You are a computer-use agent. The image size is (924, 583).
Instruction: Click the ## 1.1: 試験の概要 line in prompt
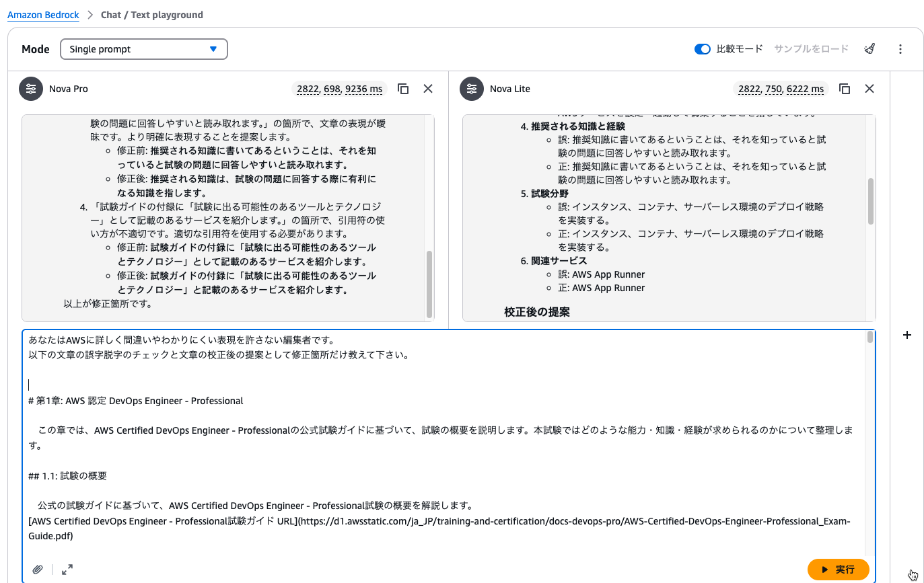click(x=67, y=476)
